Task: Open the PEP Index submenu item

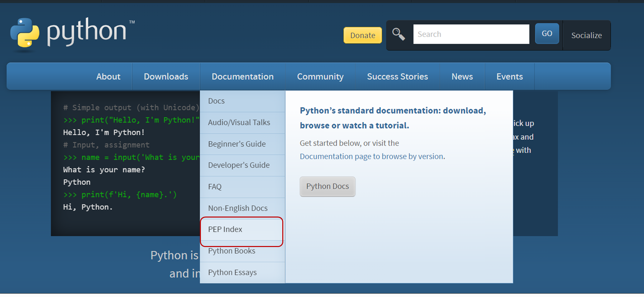Action: pos(243,229)
